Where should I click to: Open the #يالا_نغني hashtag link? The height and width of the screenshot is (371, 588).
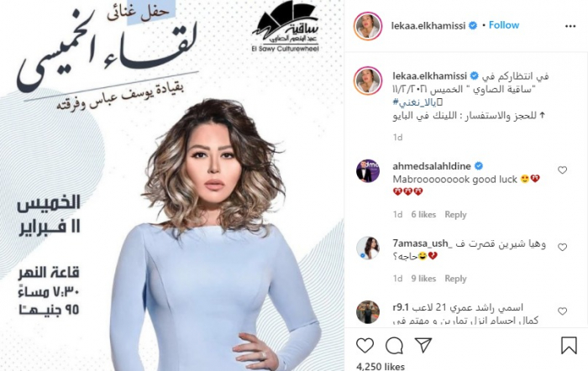413,102
